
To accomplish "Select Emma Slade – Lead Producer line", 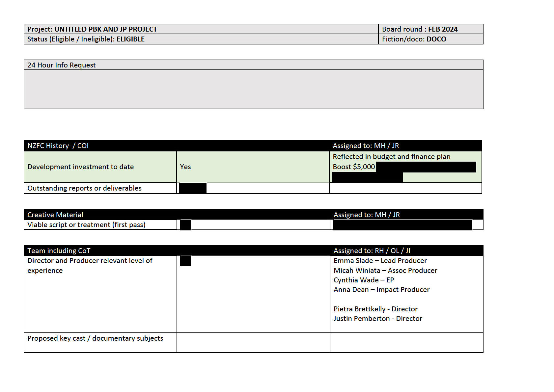I will 380,261.
